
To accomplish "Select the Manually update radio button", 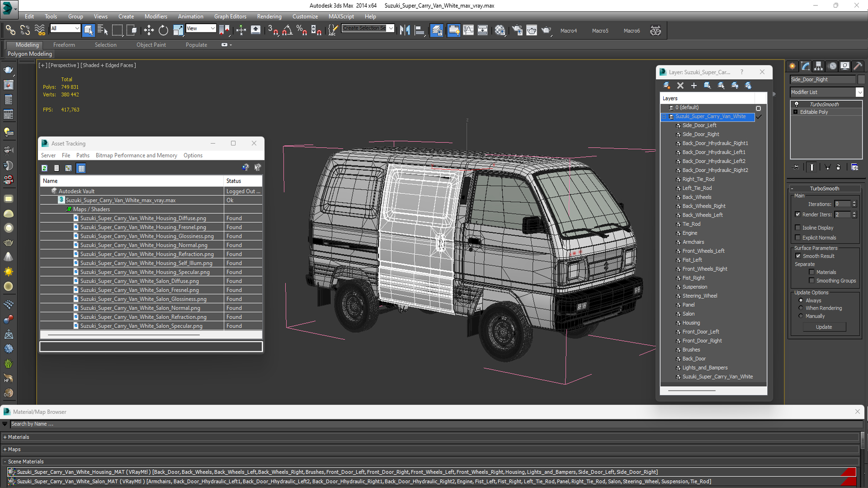I will click(x=801, y=316).
